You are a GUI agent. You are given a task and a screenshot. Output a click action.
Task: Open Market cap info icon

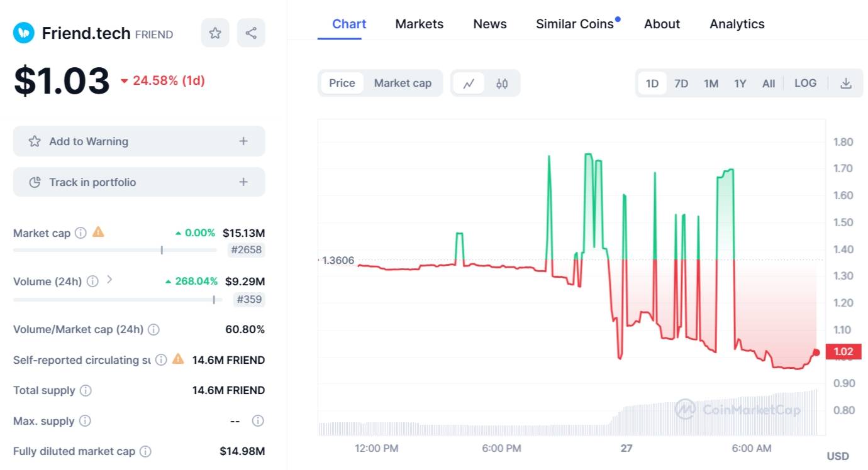[81, 233]
